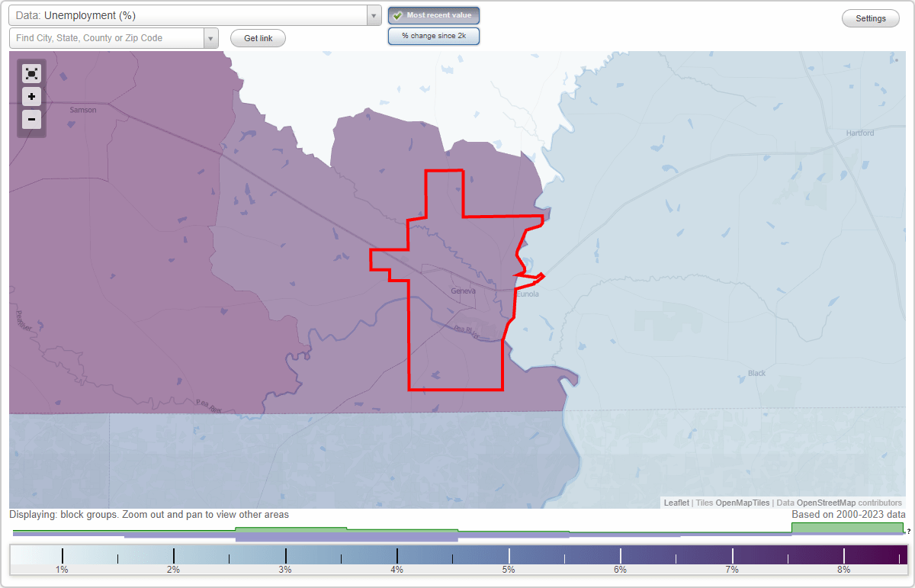Click the green checkmark on Most recent value
The height and width of the screenshot is (588, 915).
(398, 15)
